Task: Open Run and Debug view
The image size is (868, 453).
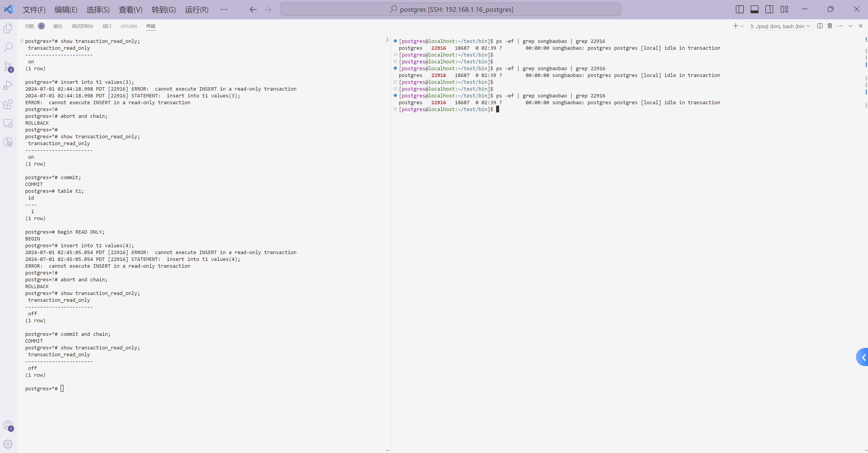Action: click(8, 85)
